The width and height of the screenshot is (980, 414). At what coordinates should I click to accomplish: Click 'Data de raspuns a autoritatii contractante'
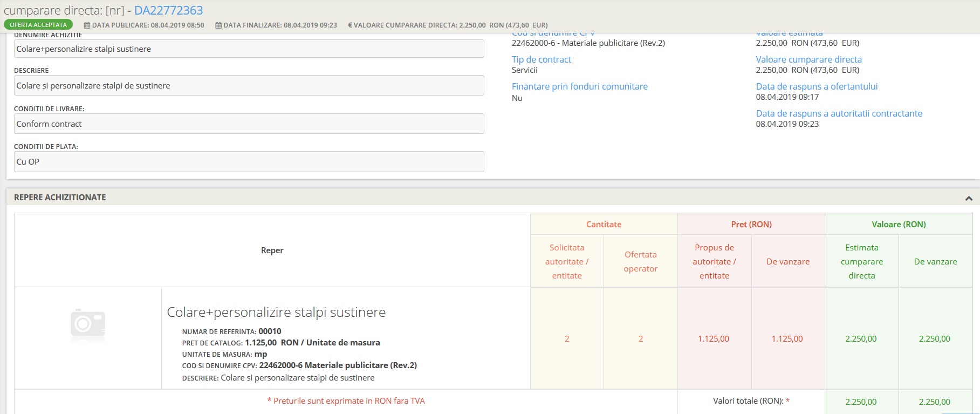click(x=839, y=113)
